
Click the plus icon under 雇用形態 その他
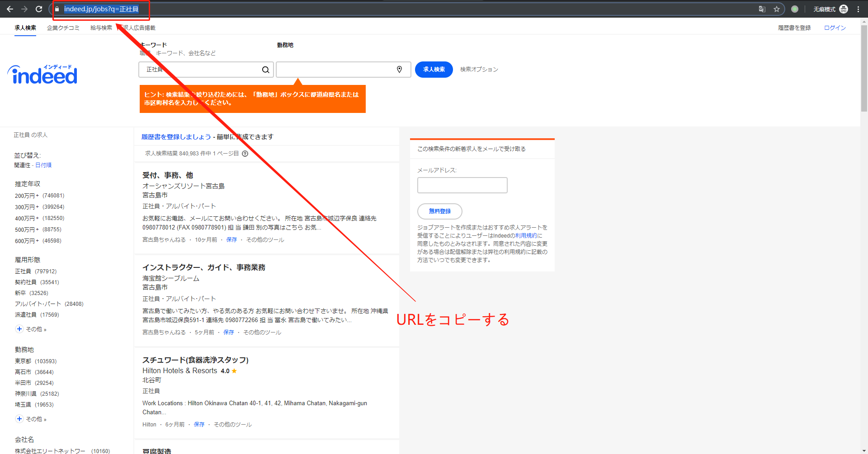click(x=19, y=329)
